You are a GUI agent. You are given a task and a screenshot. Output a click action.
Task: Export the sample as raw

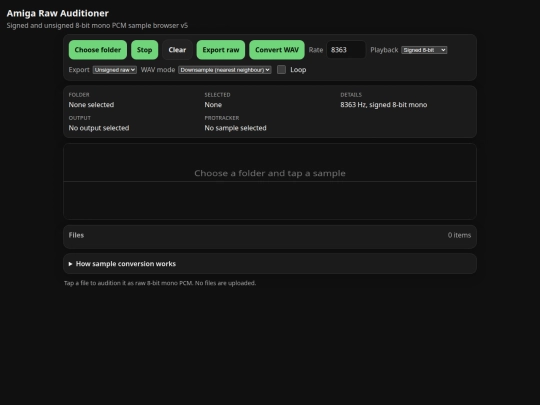point(220,50)
